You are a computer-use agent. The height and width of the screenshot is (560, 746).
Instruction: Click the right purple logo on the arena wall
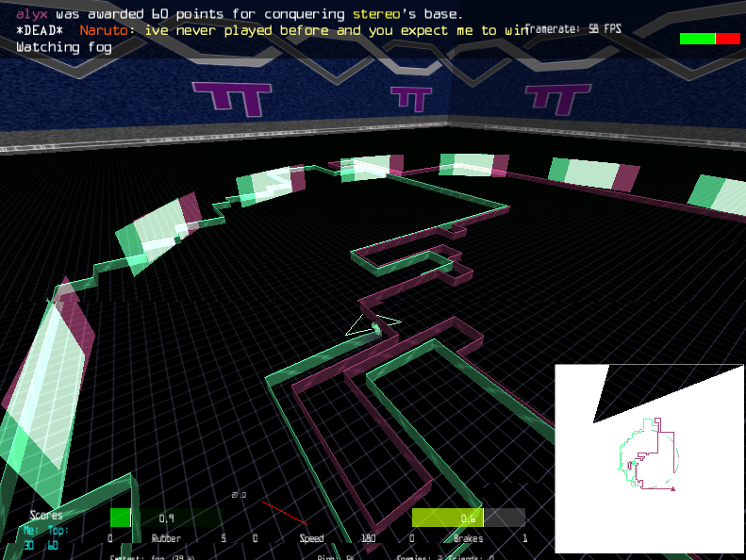coord(556,98)
